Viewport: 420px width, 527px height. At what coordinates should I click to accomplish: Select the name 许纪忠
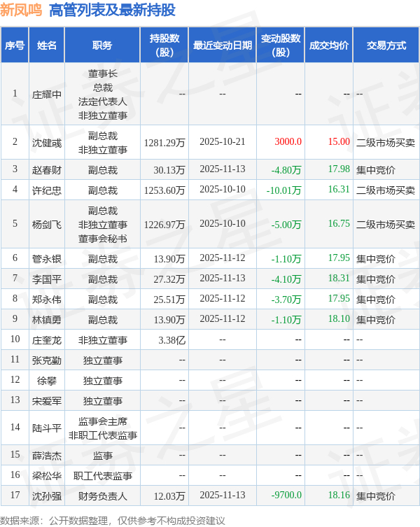point(47,190)
